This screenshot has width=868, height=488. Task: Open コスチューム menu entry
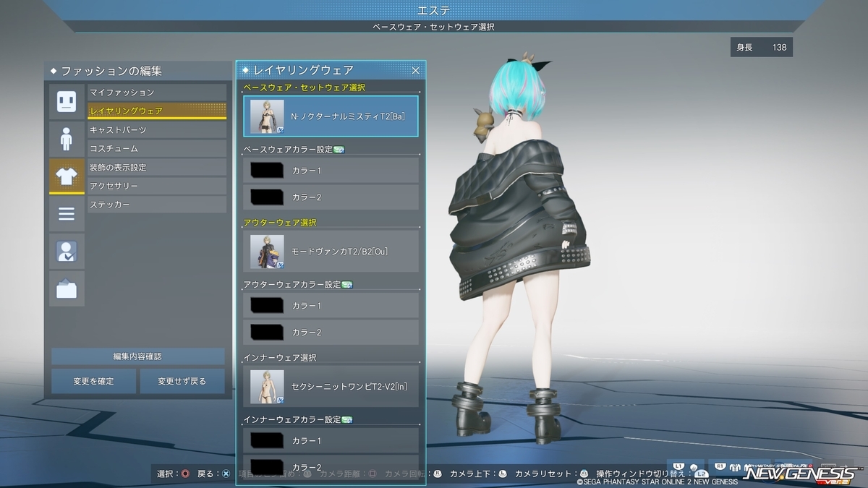pyautogui.click(x=157, y=149)
